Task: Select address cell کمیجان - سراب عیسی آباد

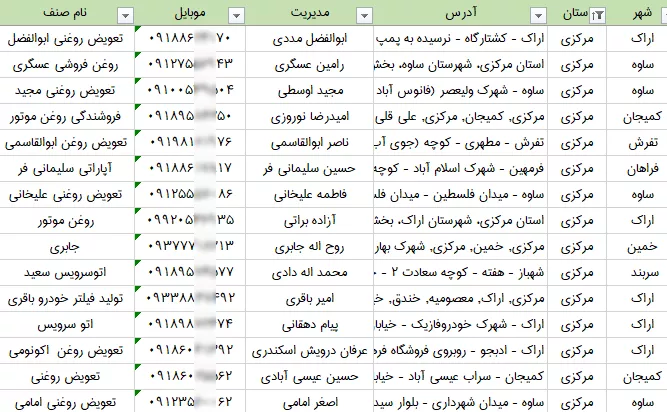Action: [460, 377]
